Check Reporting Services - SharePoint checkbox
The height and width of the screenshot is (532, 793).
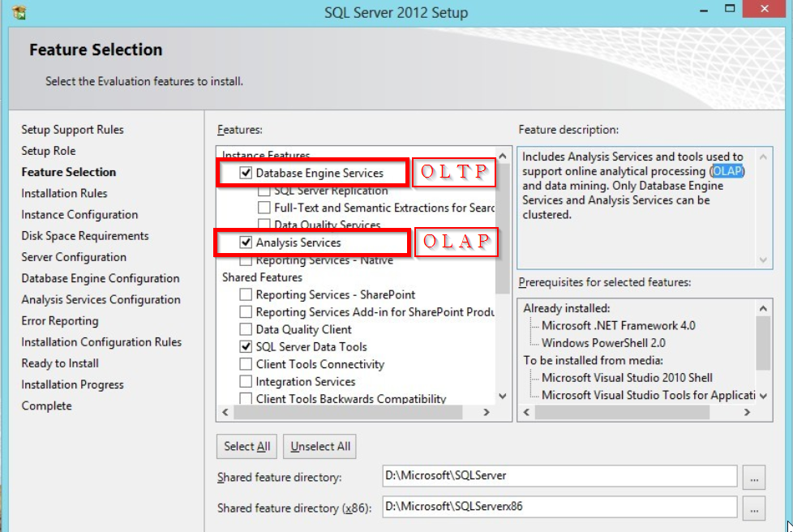(246, 294)
